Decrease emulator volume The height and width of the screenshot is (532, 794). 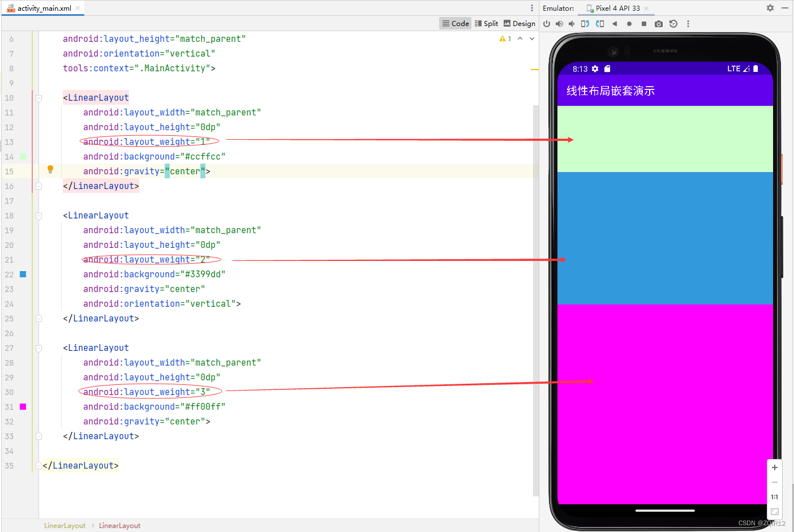pyautogui.click(x=572, y=24)
